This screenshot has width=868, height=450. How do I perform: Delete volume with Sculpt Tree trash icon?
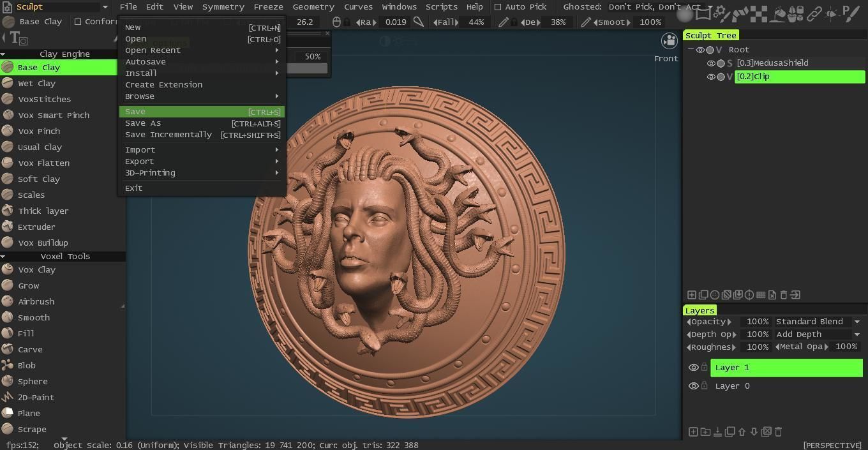784,295
